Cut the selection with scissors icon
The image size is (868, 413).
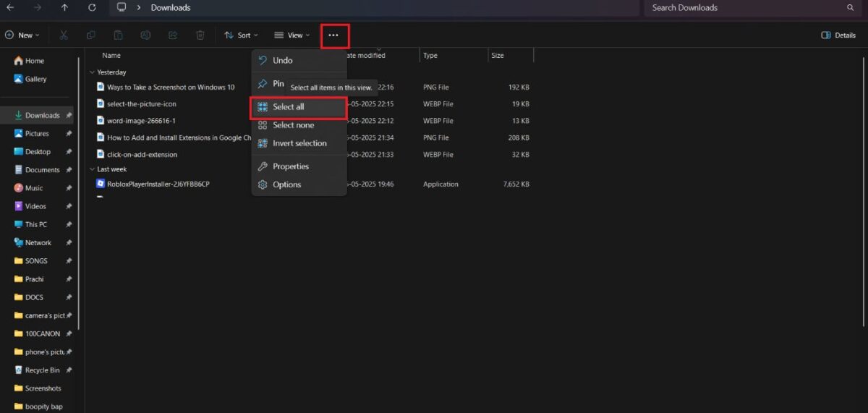pos(64,35)
